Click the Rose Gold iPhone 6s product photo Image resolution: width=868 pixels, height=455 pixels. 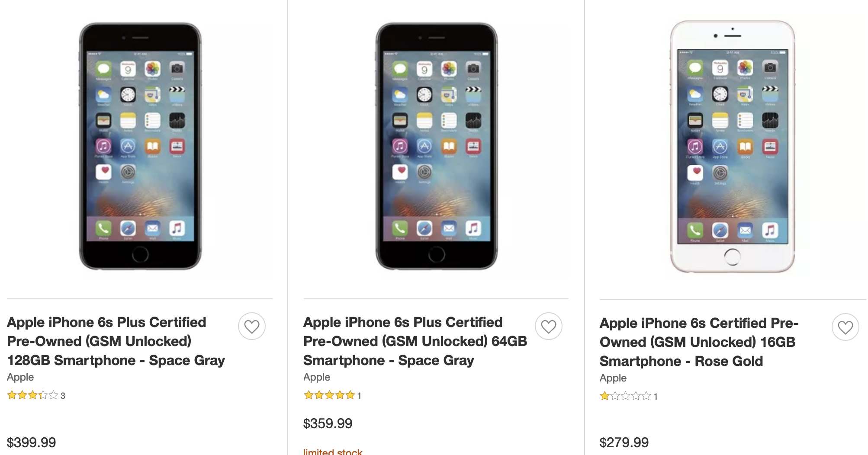(733, 146)
